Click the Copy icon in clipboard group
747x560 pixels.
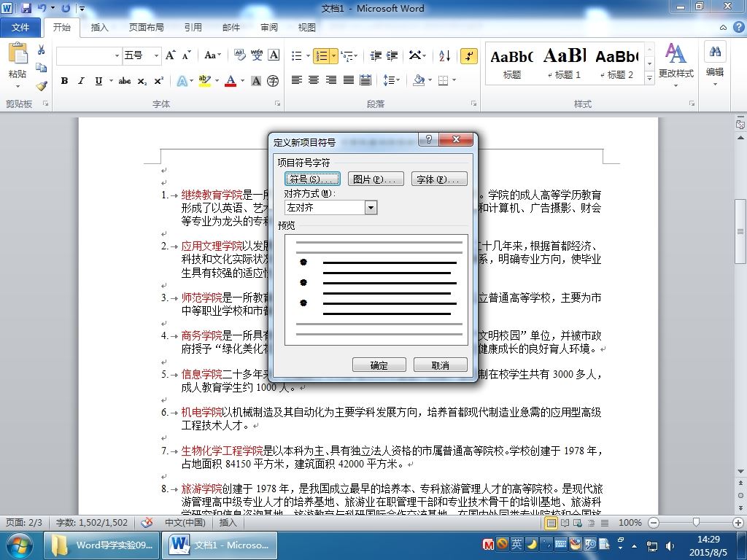[x=41, y=68]
